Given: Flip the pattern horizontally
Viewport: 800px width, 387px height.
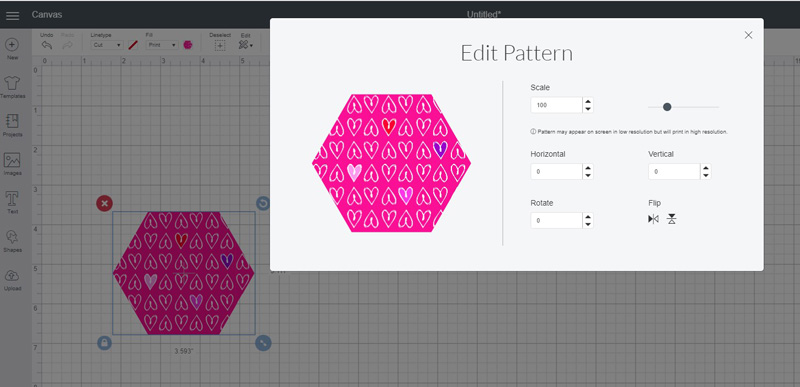Looking at the screenshot, I should point(654,219).
